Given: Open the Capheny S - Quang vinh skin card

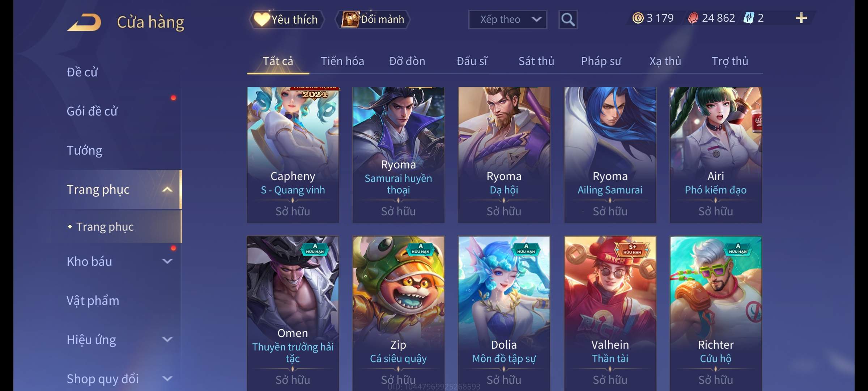Looking at the screenshot, I should point(293,155).
